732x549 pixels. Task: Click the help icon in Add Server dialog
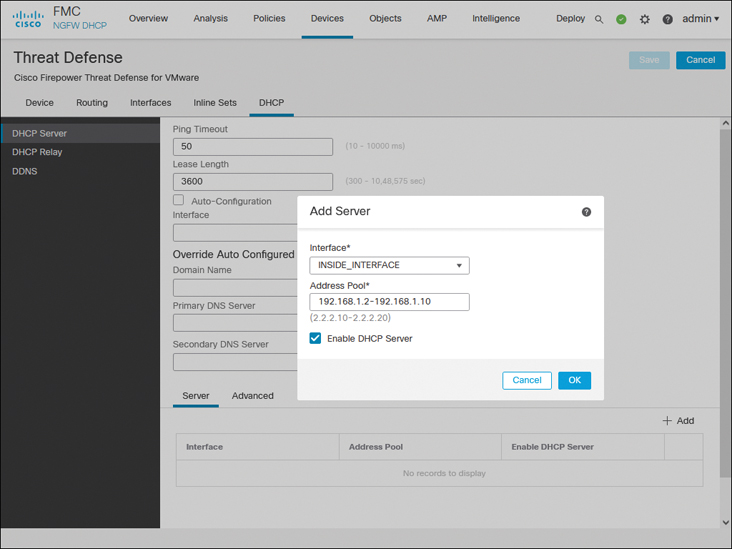(x=586, y=212)
